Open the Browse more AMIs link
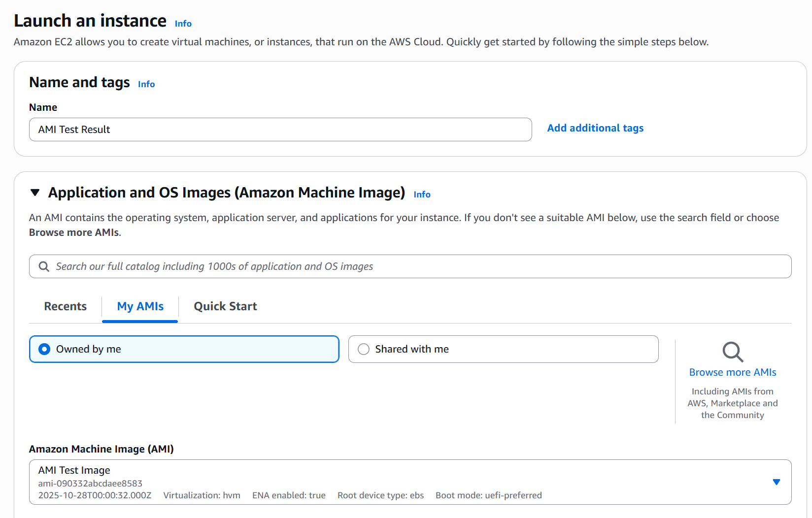Screen dimensions: 812x518 pos(732,372)
